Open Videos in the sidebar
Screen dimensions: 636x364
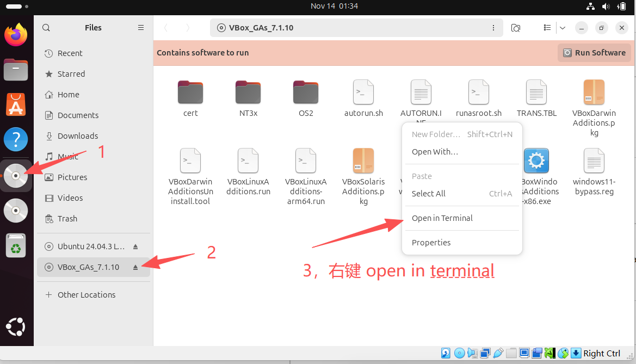coord(93,198)
